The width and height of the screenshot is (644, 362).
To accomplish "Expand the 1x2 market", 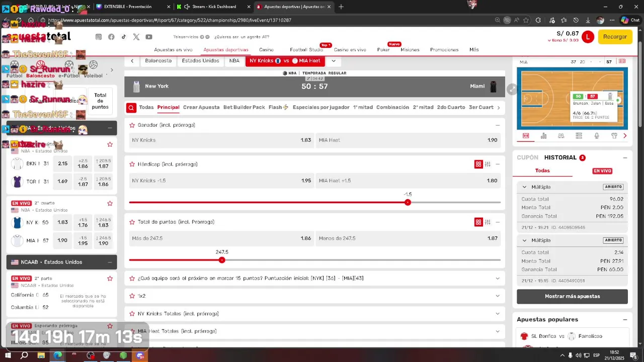I will click(498, 296).
